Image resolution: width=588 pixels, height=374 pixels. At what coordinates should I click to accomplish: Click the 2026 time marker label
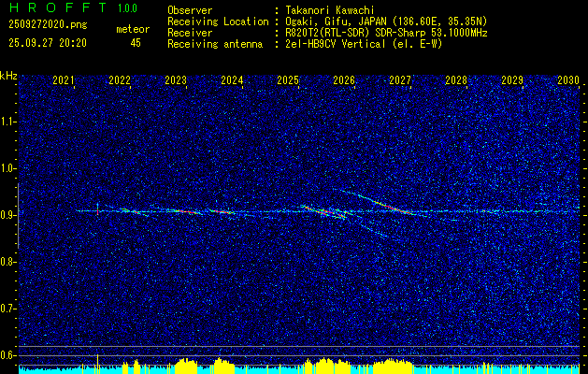344,80
